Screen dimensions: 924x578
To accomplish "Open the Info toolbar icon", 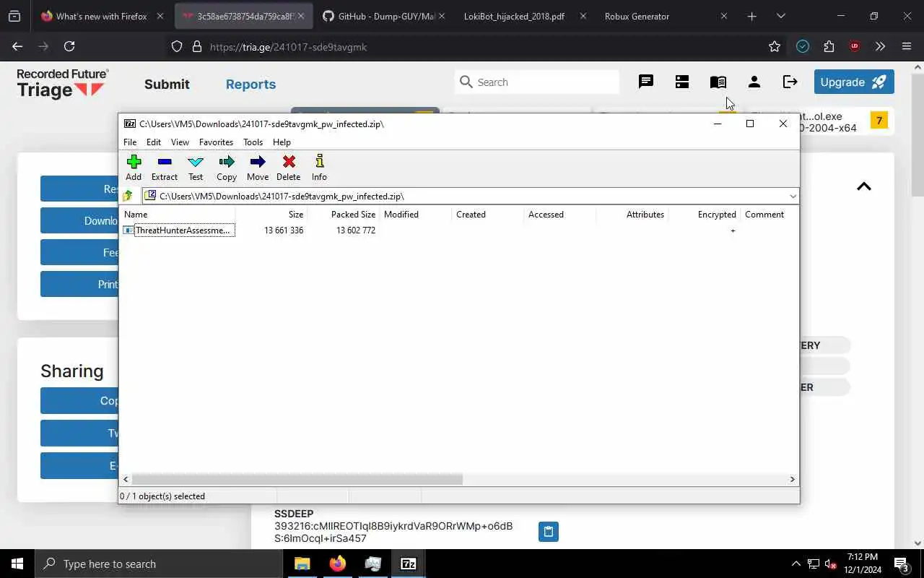I will [x=319, y=168].
